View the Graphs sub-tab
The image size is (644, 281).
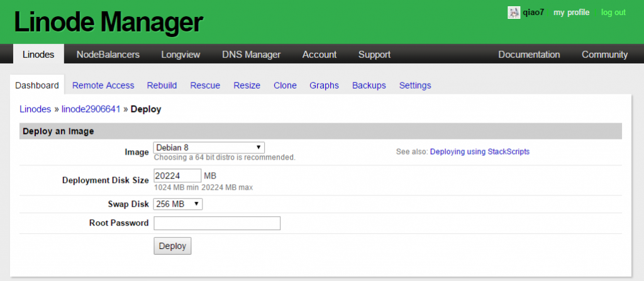(x=324, y=85)
